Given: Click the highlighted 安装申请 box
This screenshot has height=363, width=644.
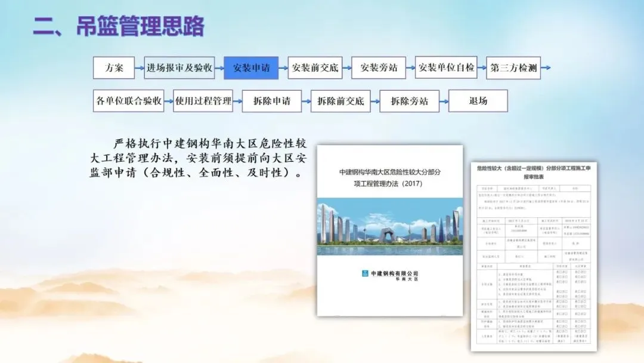Looking at the screenshot, I should pyautogui.click(x=251, y=68).
